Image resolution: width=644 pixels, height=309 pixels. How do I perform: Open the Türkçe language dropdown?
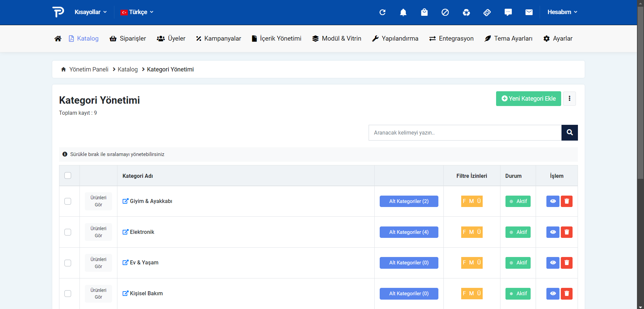[137, 12]
